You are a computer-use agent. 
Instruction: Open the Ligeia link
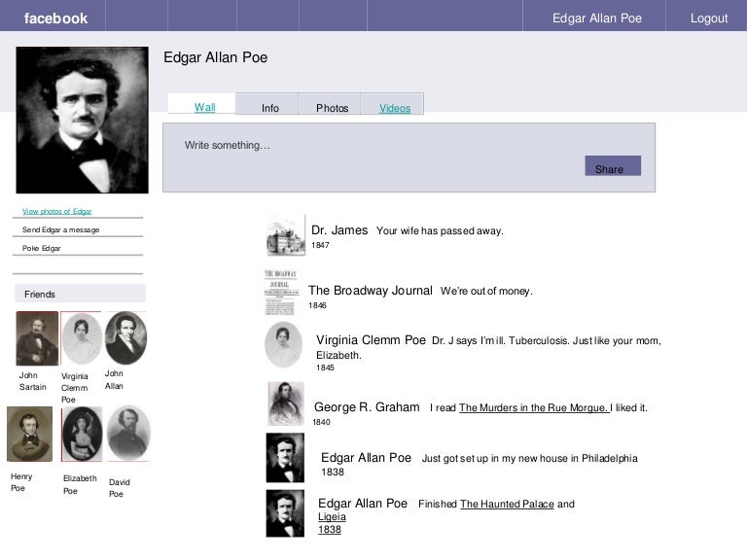332,516
